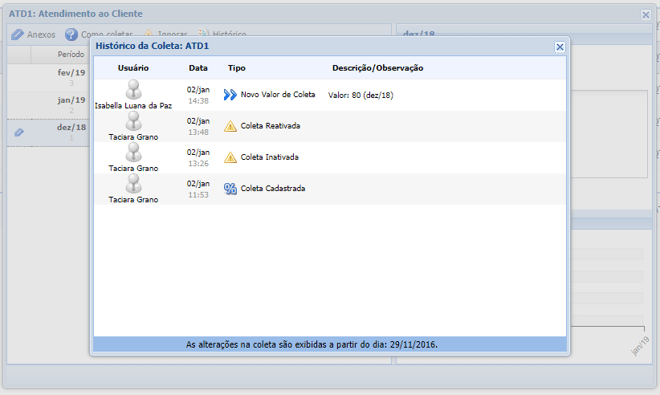
Task: Select the jan/19 period row
Action: pos(48,105)
